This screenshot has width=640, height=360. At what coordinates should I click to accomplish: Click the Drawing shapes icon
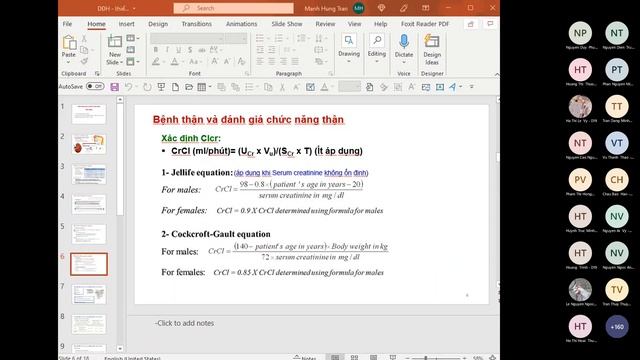pyautogui.click(x=349, y=41)
